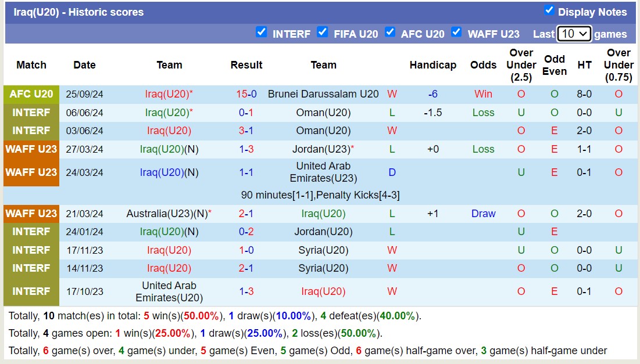This screenshot has width=640, height=364.
Task: Click the 15-0 result score link
Action: pyautogui.click(x=246, y=94)
